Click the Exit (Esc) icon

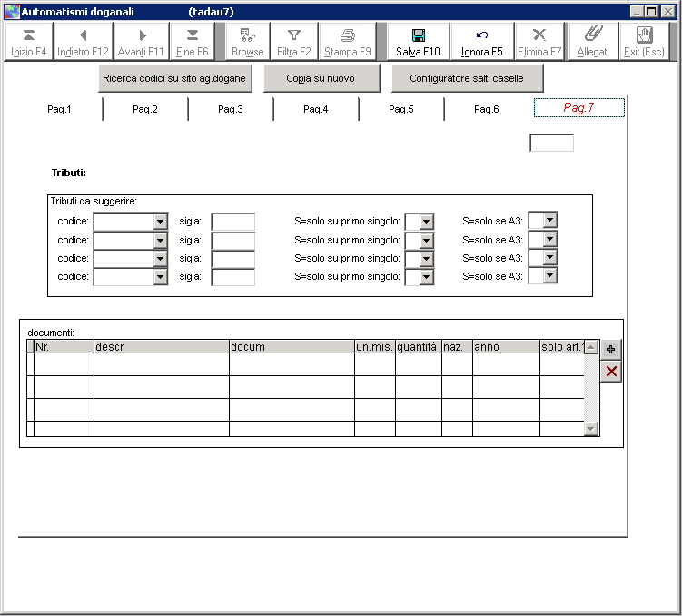644,35
